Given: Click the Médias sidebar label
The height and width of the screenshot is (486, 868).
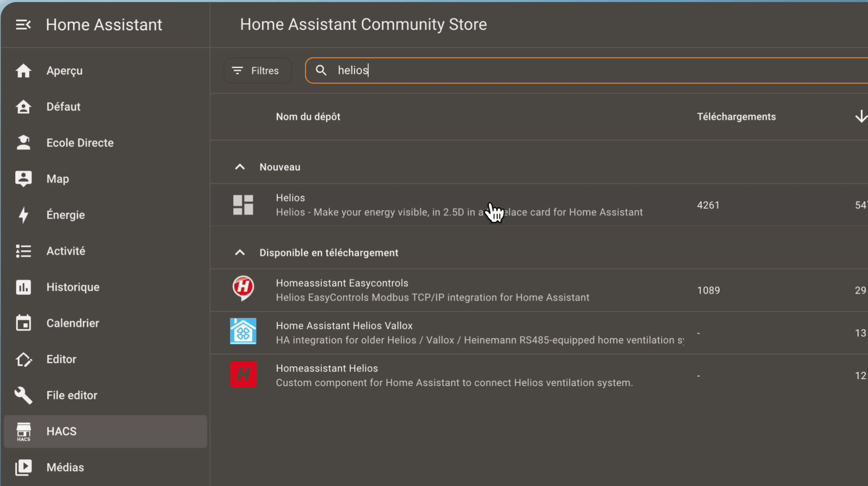Looking at the screenshot, I should pos(65,468).
